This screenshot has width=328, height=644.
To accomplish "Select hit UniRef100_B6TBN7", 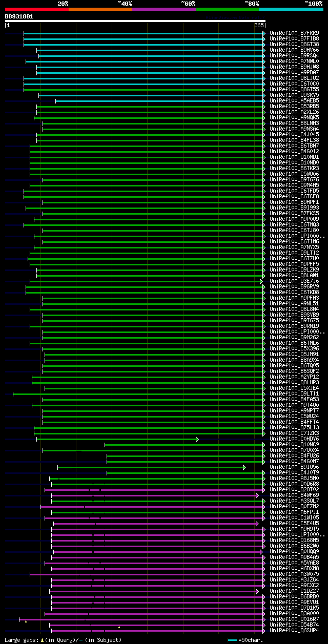I will pos(294,146).
